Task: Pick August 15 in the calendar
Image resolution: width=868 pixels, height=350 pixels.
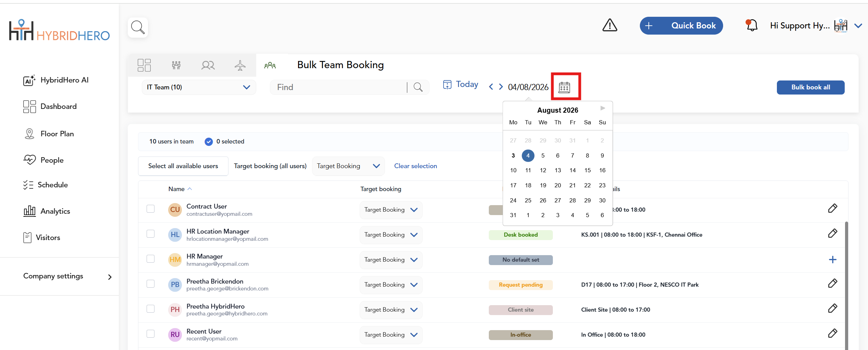Action: (587, 170)
